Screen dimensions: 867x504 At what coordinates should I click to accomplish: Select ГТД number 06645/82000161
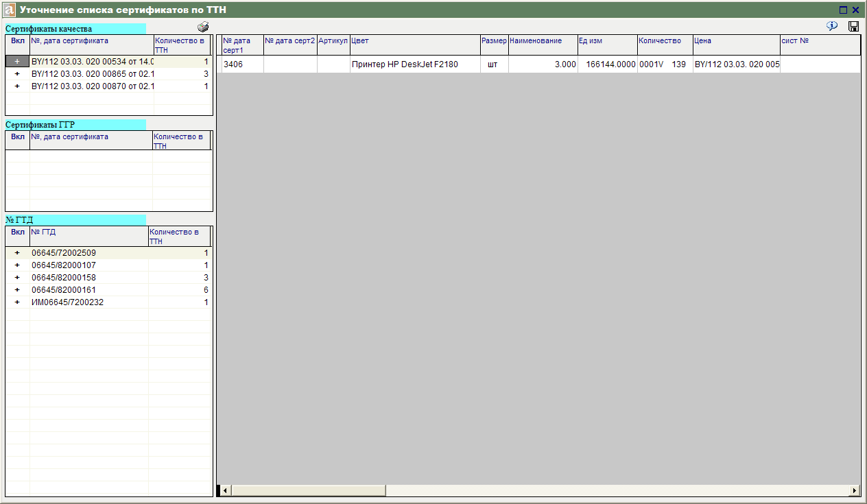(89, 290)
